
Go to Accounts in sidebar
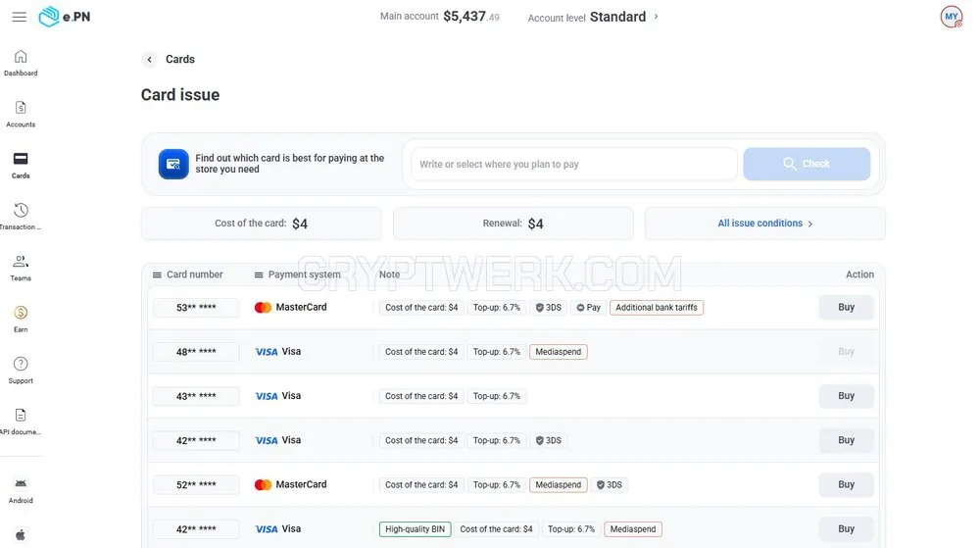point(21,115)
